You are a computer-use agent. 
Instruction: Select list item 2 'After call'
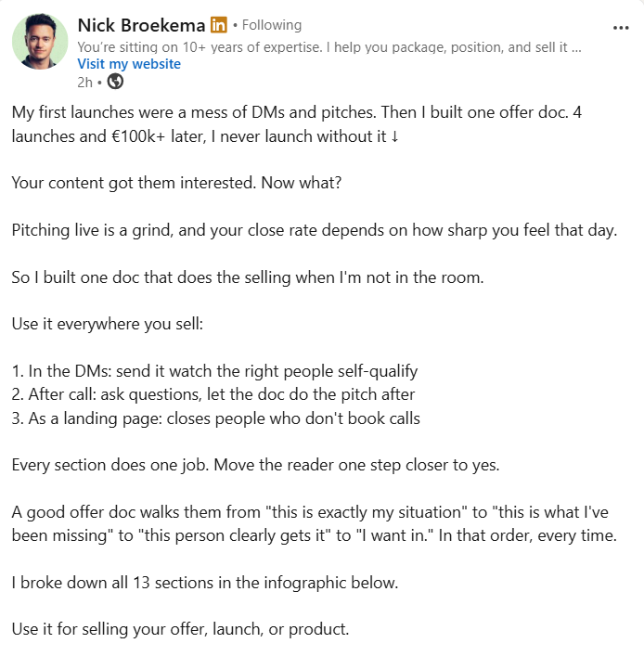pyautogui.click(x=213, y=394)
